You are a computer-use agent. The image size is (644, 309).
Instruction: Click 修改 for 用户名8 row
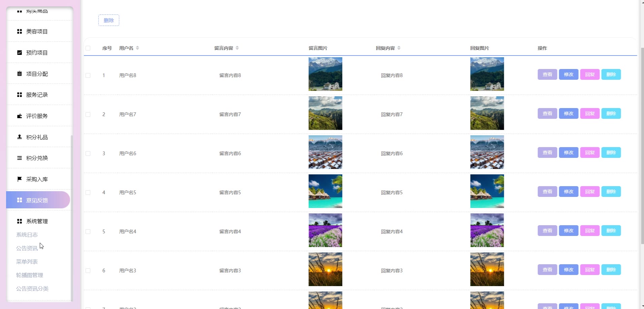click(569, 74)
